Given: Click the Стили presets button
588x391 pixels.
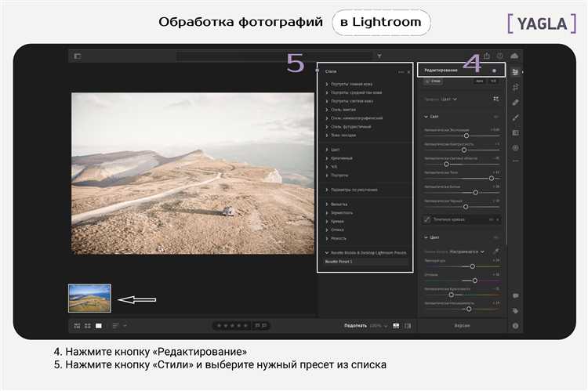Looking at the screenshot, I should (x=433, y=81).
